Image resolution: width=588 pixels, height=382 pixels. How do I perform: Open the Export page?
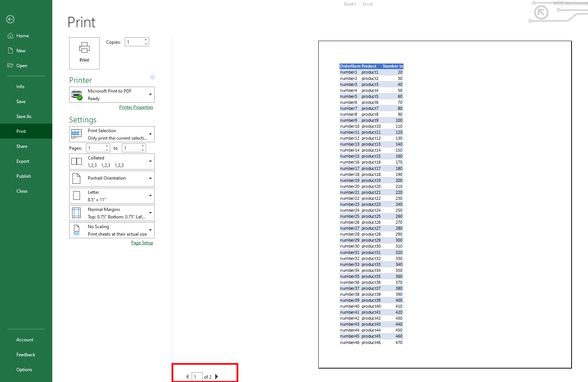[26, 161]
